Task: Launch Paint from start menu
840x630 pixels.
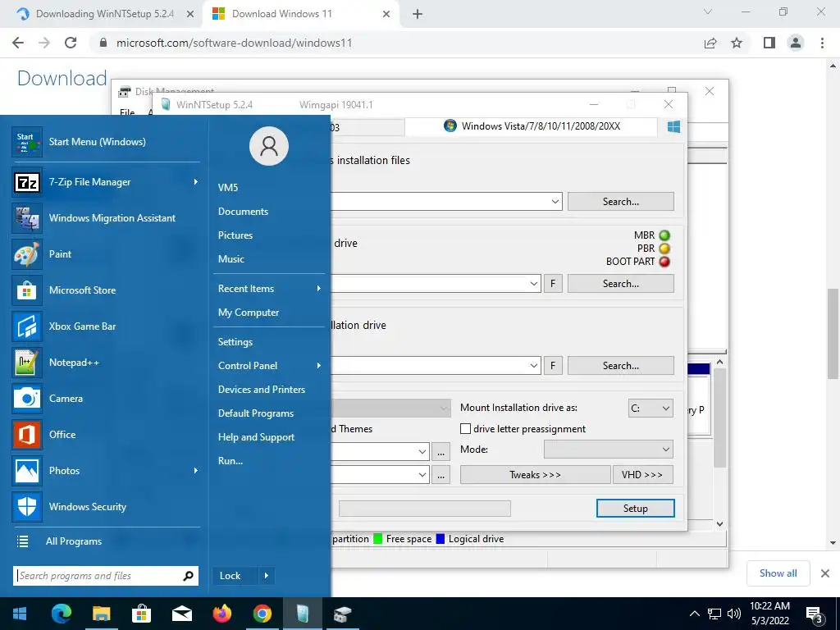Action: click(106, 254)
